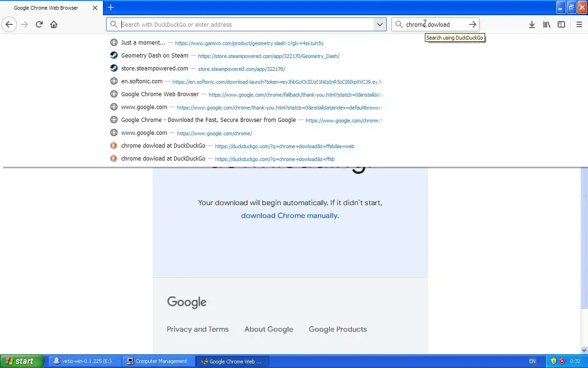Image resolution: width=588 pixels, height=368 pixels.
Task: Select 'Geometry Dash on Steam' suggestion
Action: 247,56
